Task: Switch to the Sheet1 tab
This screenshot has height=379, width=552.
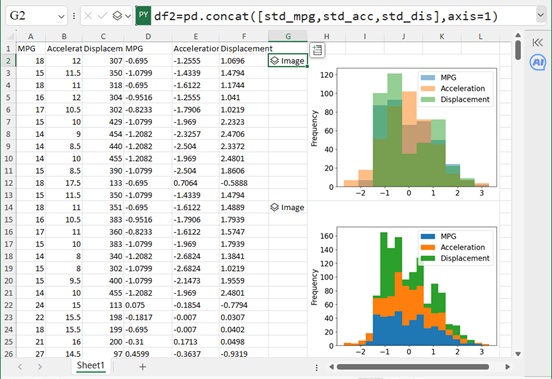Action: (x=91, y=366)
